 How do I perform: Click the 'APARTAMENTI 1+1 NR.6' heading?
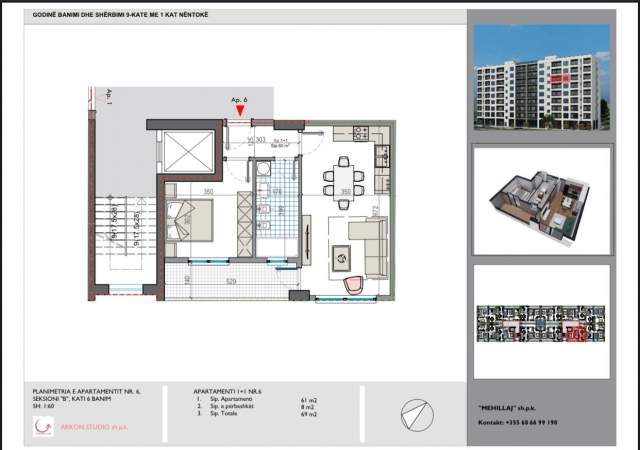(227, 391)
